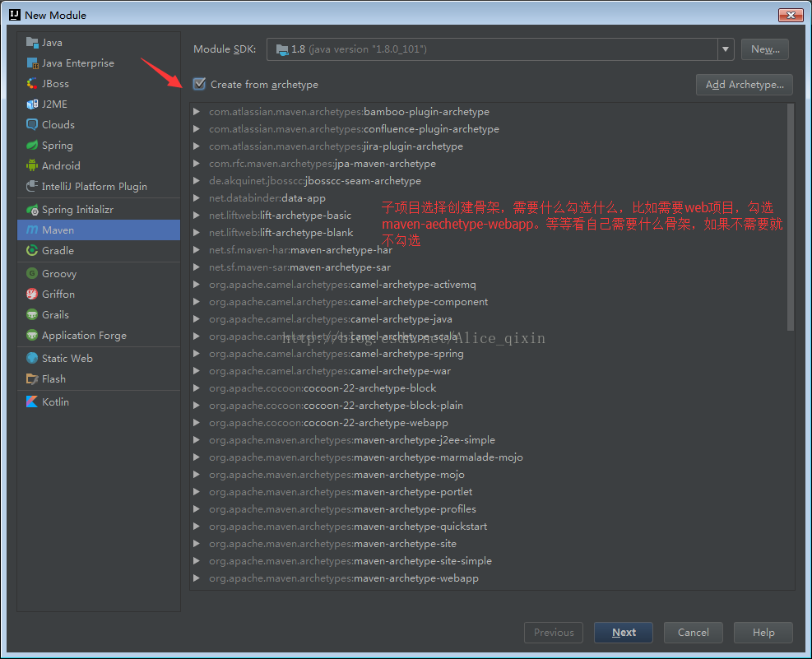Click the Static Web globe icon

pyautogui.click(x=32, y=358)
